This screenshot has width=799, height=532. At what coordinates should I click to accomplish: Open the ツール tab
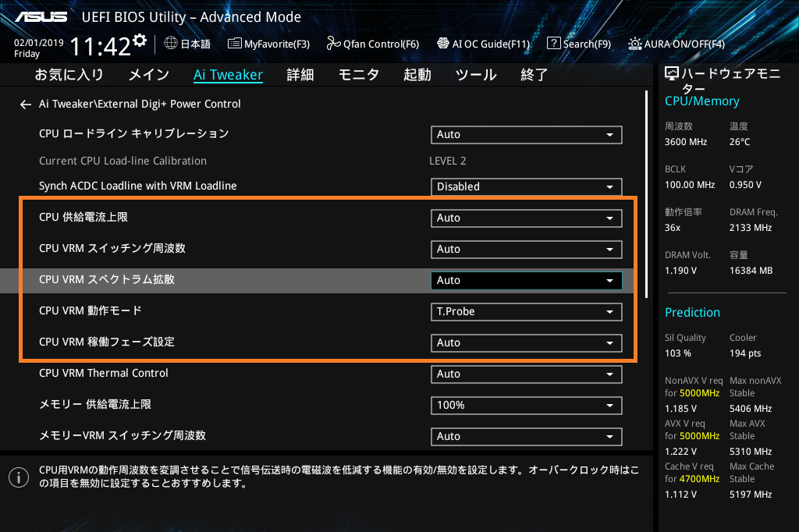click(x=476, y=75)
